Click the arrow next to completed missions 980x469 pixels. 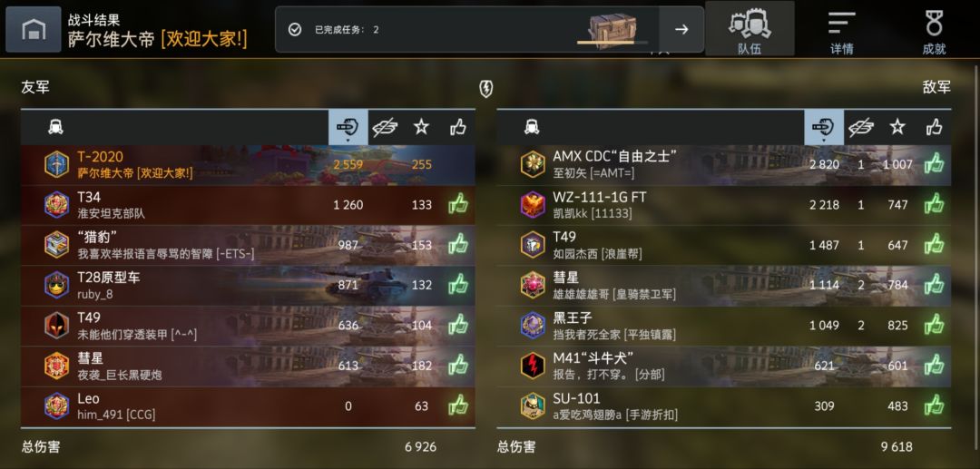click(x=681, y=29)
